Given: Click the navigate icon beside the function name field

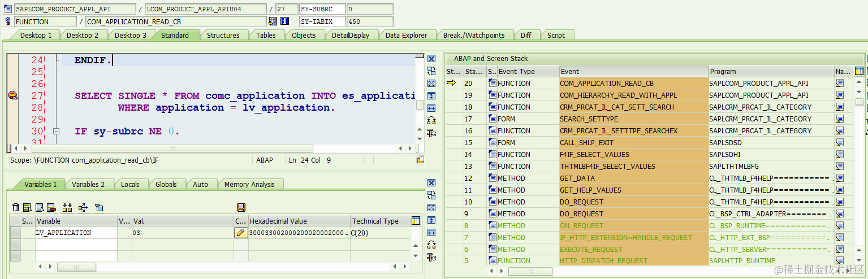Looking at the screenshot, I should click(273, 21).
